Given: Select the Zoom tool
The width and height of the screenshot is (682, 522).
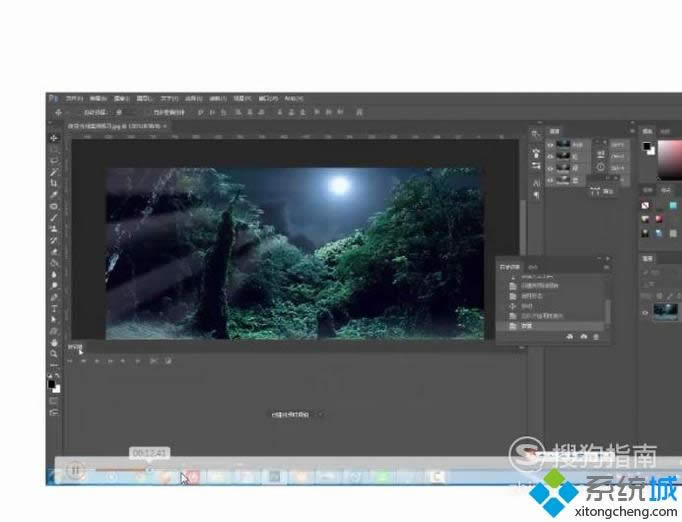Looking at the screenshot, I should click(x=54, y=355).
